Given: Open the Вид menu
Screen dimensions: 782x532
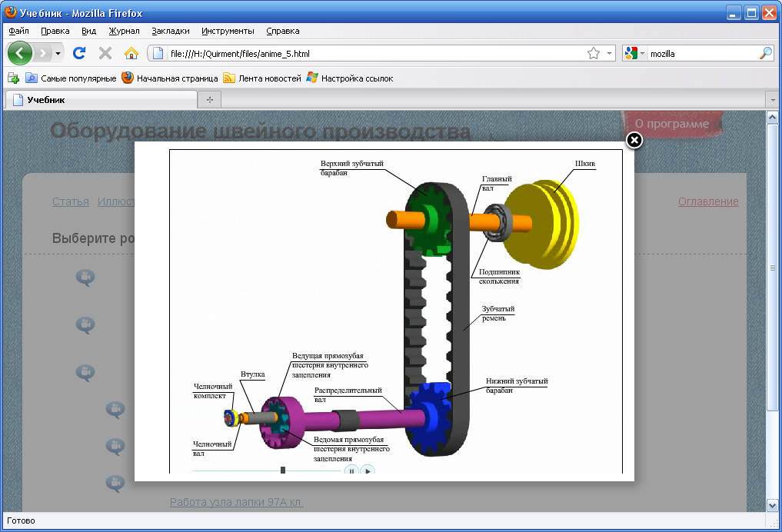Looking at the screenshot, I should click(x=88, y=31).
